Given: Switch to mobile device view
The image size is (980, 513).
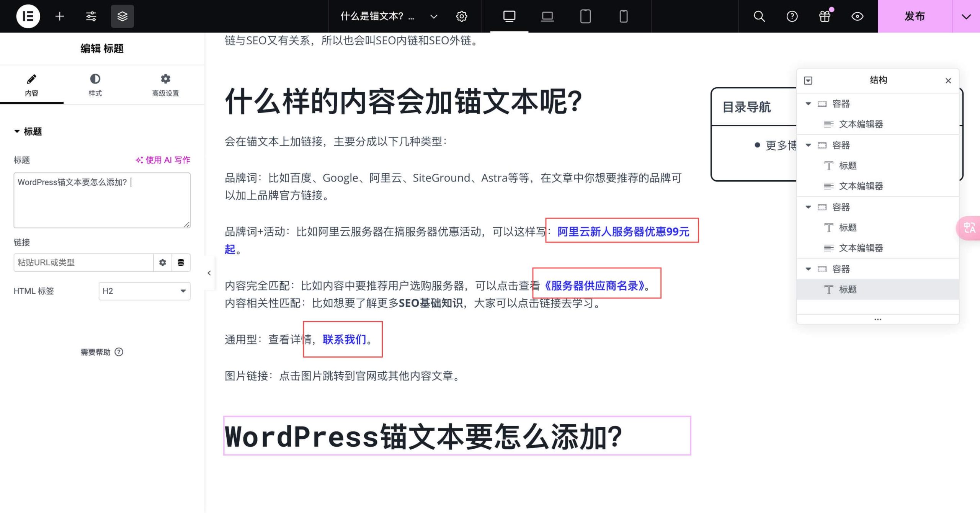Looking at the screenshot, I should click(624, 16).
